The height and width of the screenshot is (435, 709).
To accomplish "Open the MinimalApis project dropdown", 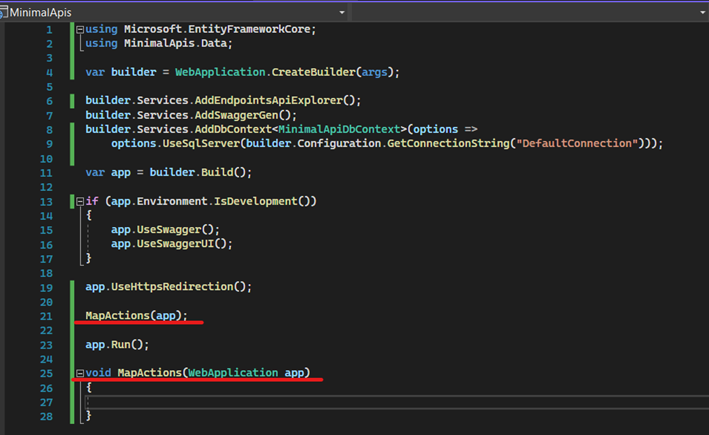I will point(341,11).
